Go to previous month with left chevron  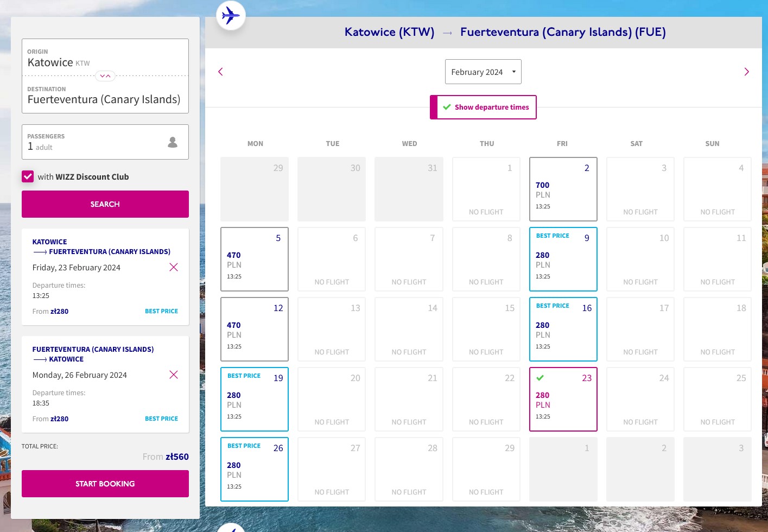(x=220, y=72)
